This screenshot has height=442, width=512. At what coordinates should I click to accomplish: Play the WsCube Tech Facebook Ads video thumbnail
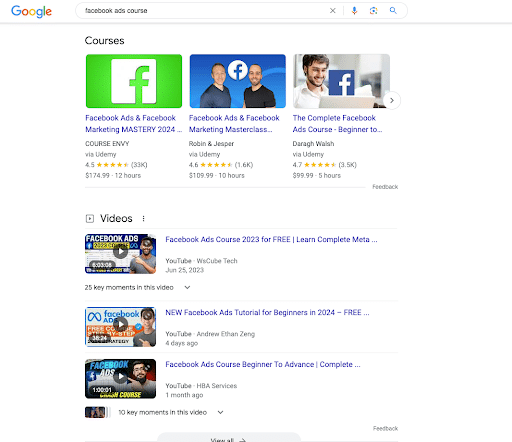coord(120,254)
